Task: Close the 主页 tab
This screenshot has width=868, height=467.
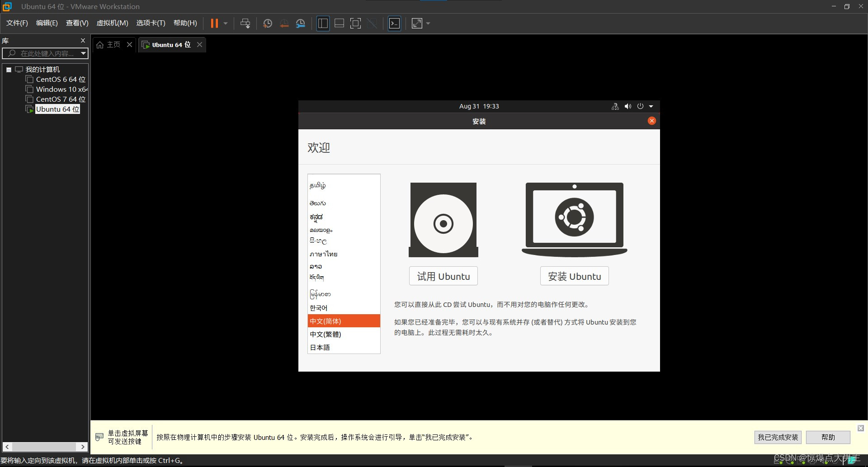Action: (x=129, y=44)
